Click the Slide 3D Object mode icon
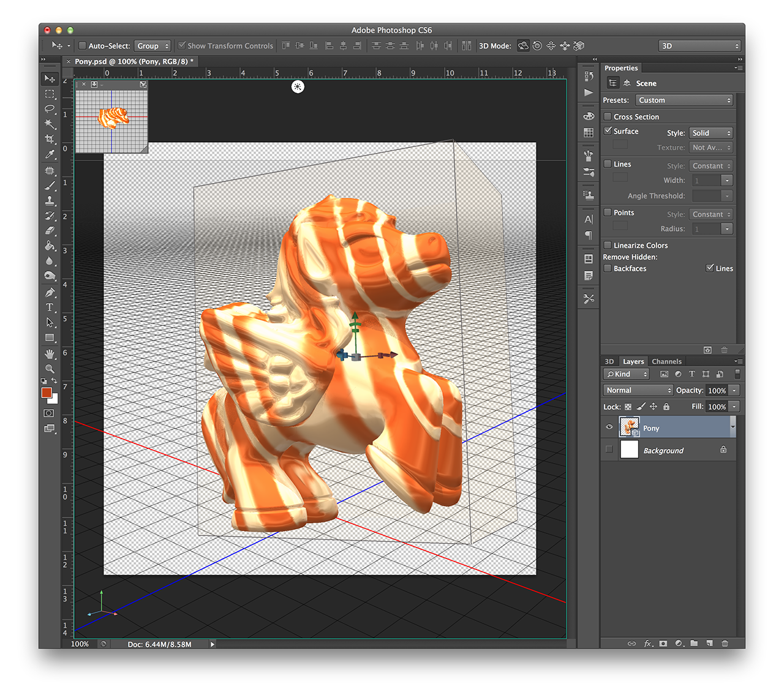784x700 pixels. 565,46
